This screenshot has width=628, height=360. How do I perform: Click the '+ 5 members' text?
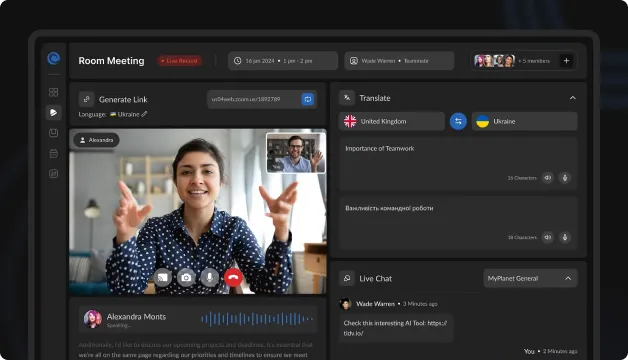(534, 61)
